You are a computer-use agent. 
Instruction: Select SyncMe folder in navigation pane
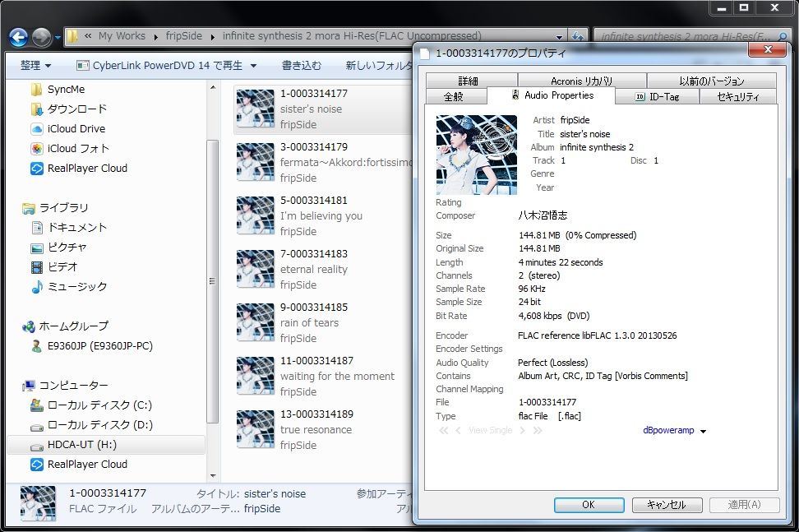point(66,89)
